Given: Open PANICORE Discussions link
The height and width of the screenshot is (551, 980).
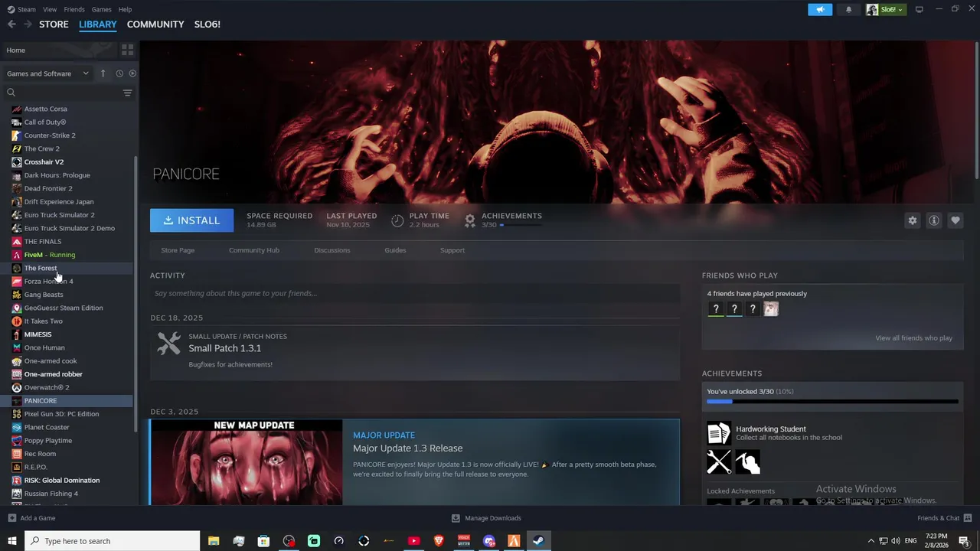Looking at the screenshot, I should [x=332, y=250].
